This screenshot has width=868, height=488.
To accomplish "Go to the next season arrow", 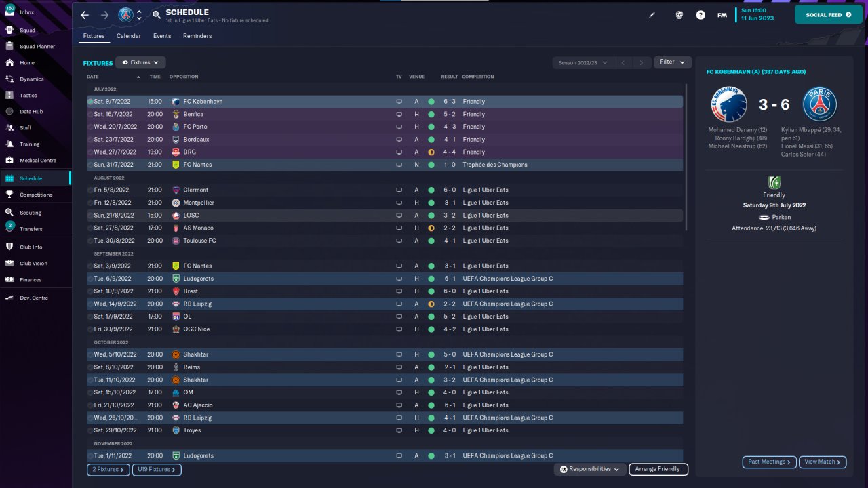I will 642,62.
